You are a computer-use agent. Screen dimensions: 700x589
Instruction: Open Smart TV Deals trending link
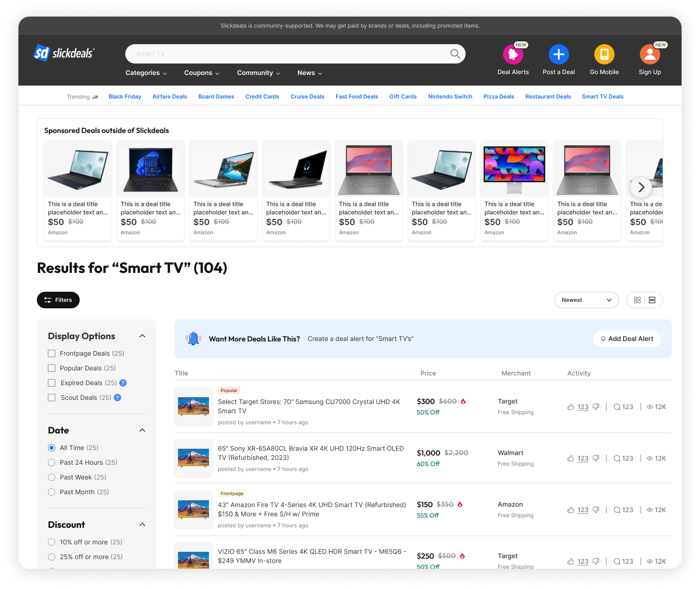point(602,97)
